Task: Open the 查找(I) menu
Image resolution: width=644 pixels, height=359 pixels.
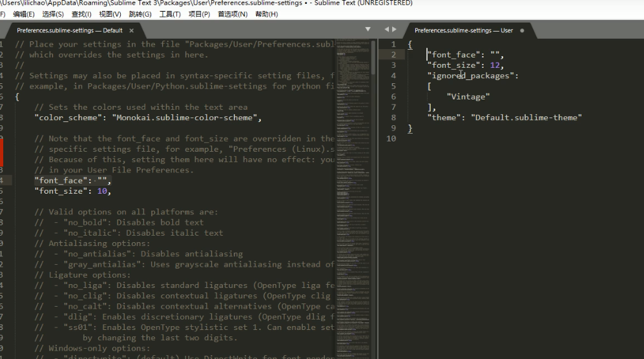Action: [81, 14]
